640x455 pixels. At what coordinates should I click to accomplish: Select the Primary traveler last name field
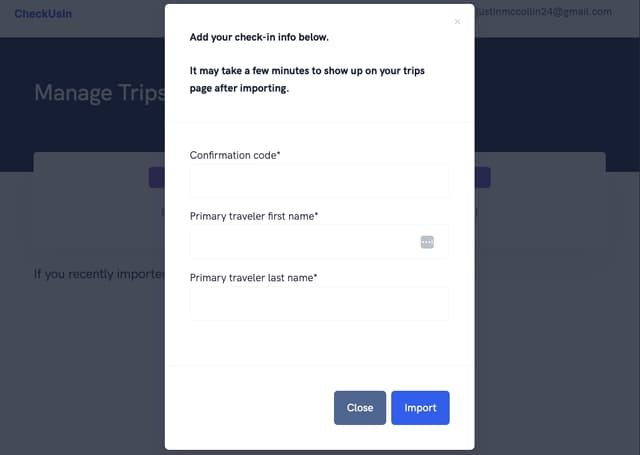[x=319, y=303]
